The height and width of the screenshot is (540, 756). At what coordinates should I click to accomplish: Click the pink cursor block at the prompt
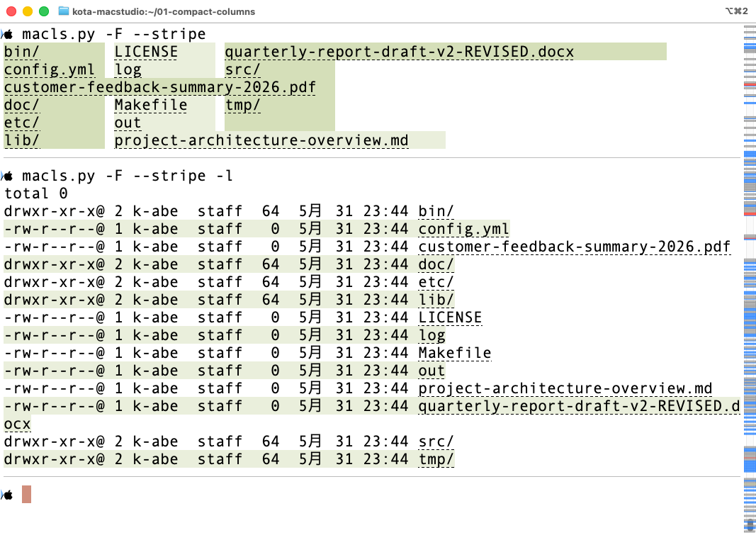[x=26, y=495]
